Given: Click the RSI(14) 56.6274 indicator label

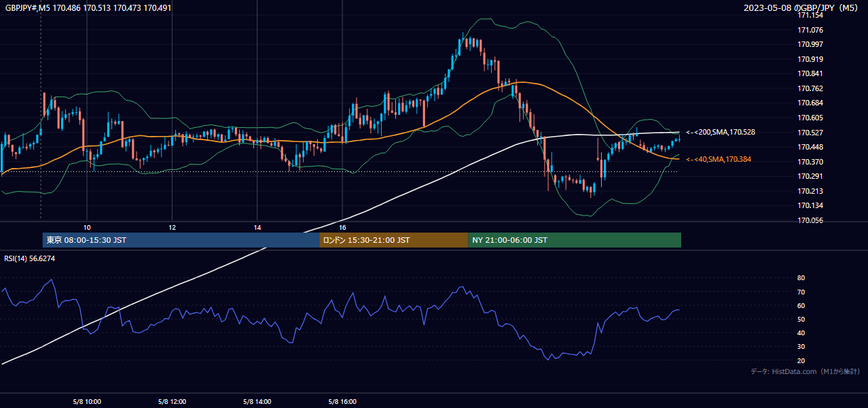Looking at the screenshot, I should 30,258.
